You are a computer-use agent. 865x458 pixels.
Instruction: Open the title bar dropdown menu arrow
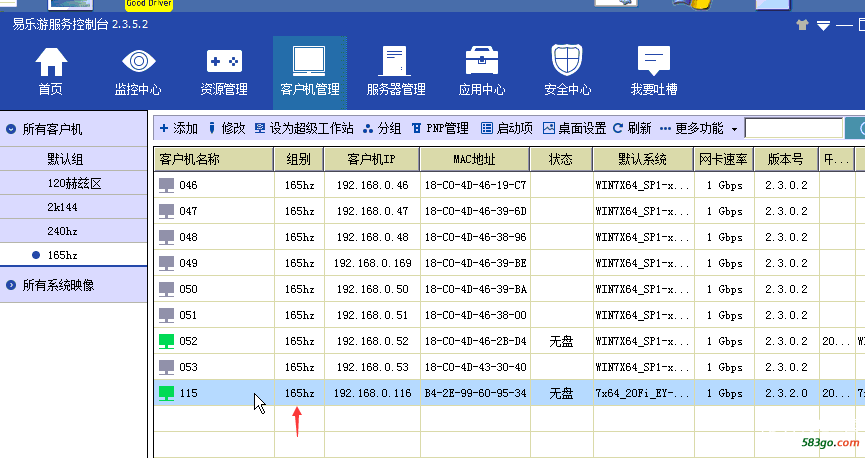pyautogui.click(x=823, y=25)
